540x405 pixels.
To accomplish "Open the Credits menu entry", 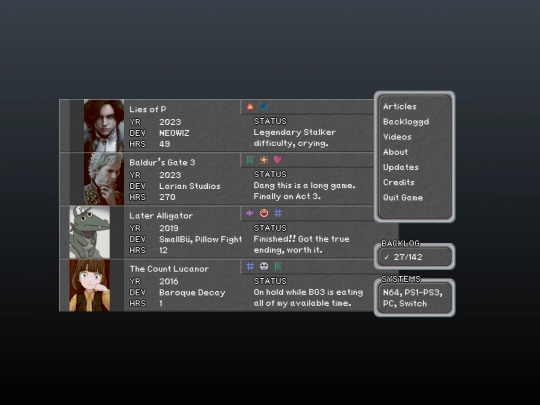I will pyautogui.click(x=399, y=182).
